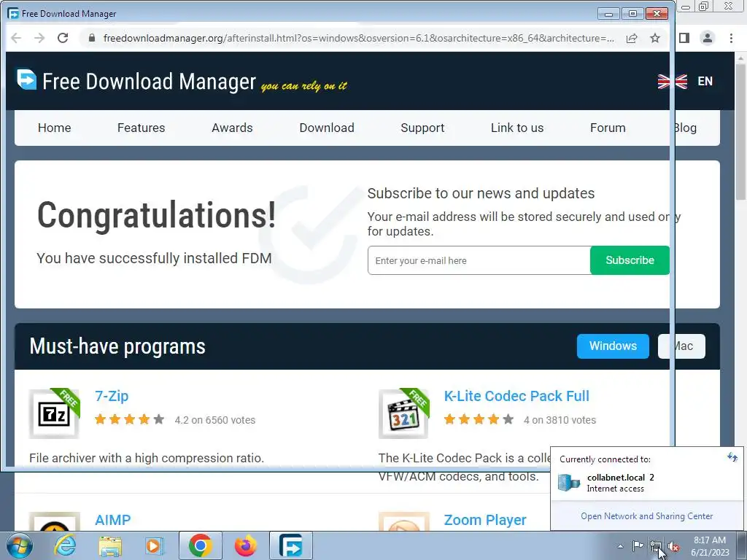Click the Show desktop button at taskbar end
The height and width of the screenshot is (560, 747).
tap(742, 545)
